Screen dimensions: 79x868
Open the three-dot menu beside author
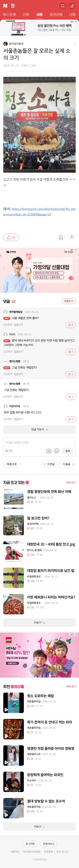[75, 44]
